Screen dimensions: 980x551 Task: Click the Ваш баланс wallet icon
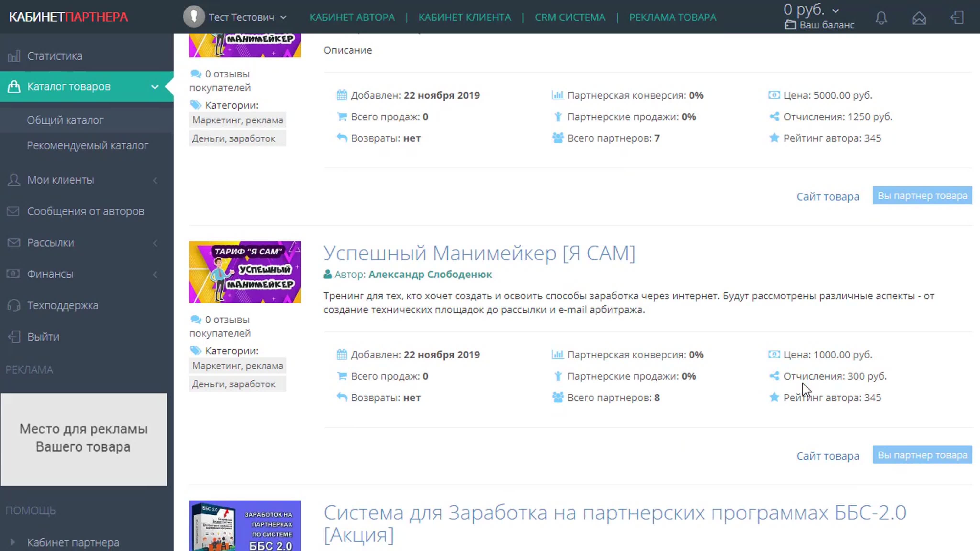click(x=790, y=25)
